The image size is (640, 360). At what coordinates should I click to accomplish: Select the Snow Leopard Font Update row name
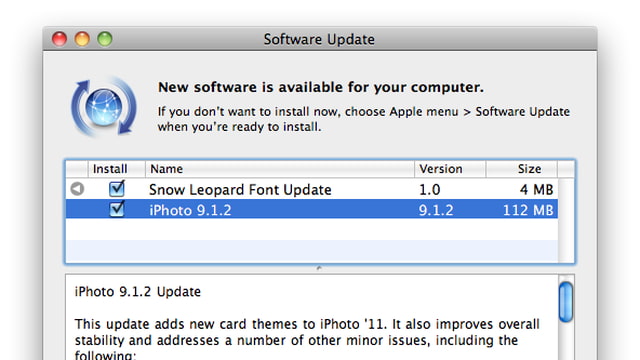coord(240,190)
